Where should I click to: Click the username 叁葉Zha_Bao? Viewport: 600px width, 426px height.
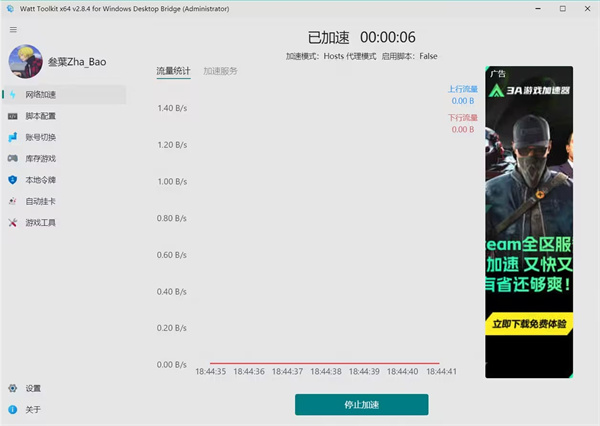click(77, 62)
